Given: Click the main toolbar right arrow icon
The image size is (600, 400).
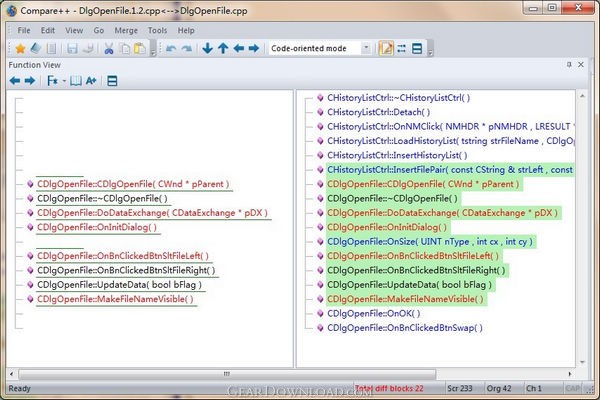Looking at the screenshot, I should click(x=254, y=48).
